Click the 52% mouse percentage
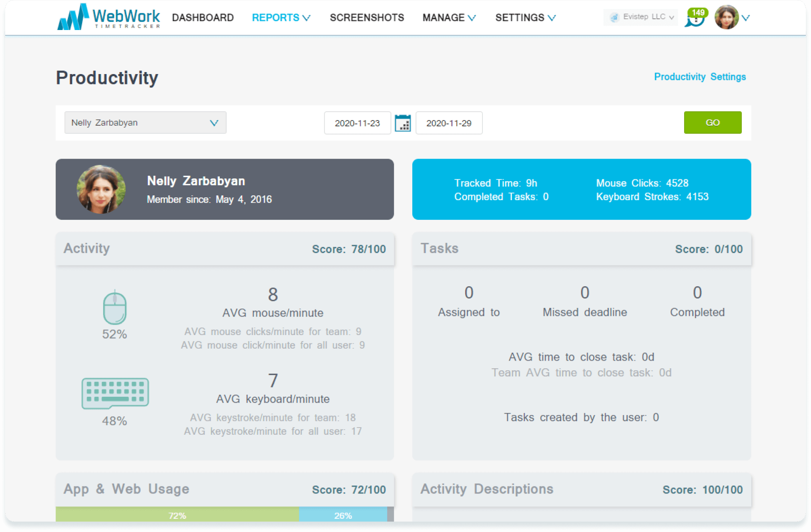Image resolution: width=811 pixels, height=532 pixels. (x=114, y=334)
